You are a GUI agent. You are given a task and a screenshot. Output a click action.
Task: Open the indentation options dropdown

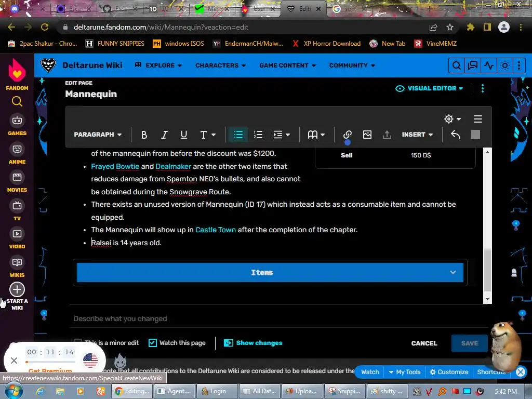pyautogui.click(x=282, y=135)
